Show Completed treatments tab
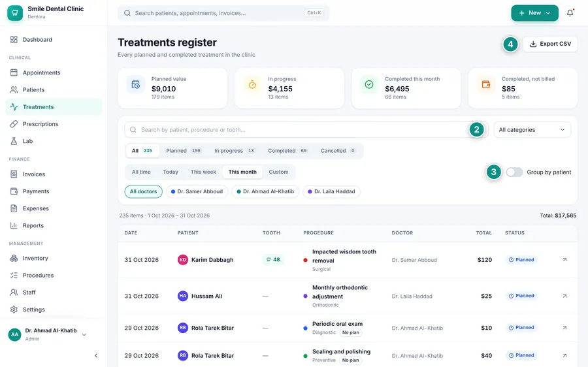Image resolution: width=588 pixels, height=367 pixels. (287, 151)
